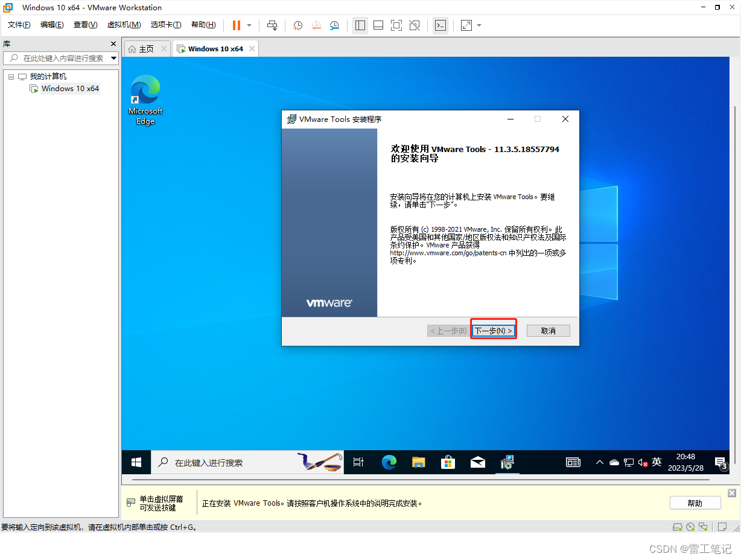Toggle the thumbnail bar view icon

coord(378,25)
